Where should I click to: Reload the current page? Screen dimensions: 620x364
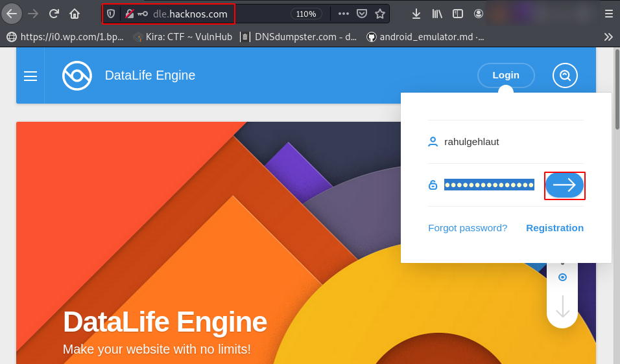(x=54, y=14)
